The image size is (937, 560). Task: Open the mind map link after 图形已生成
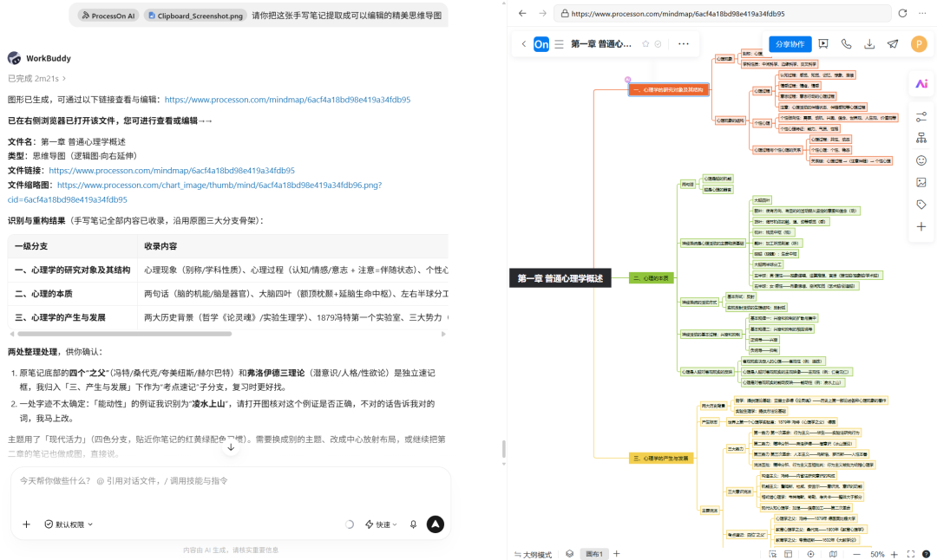click(x=287, y=100)
